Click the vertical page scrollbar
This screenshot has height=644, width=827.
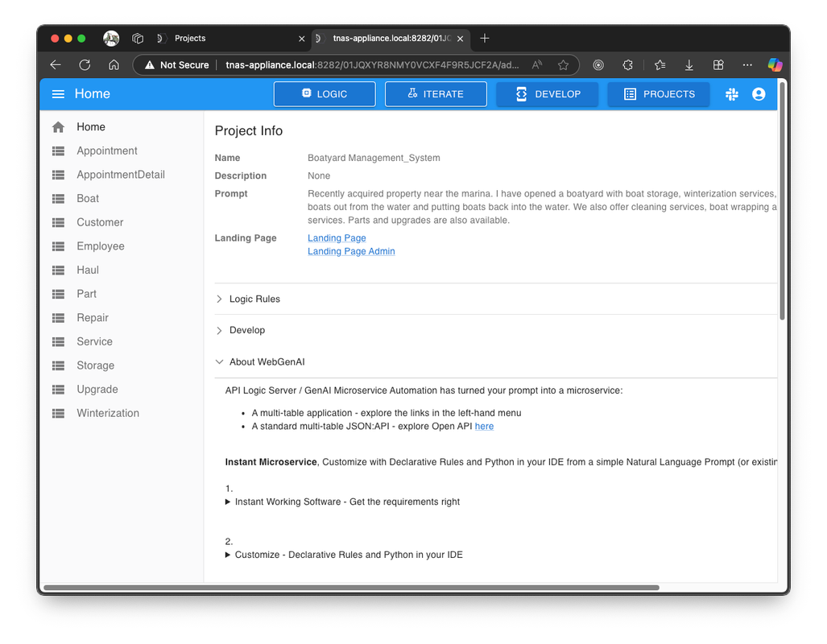point(782,201)
